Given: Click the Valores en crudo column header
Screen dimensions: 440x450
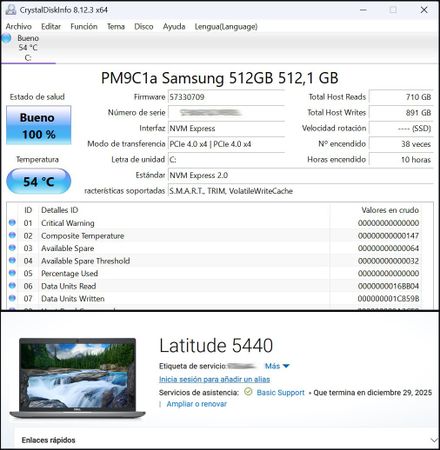Looking at the screenshot, I should [x=390, y=210].
